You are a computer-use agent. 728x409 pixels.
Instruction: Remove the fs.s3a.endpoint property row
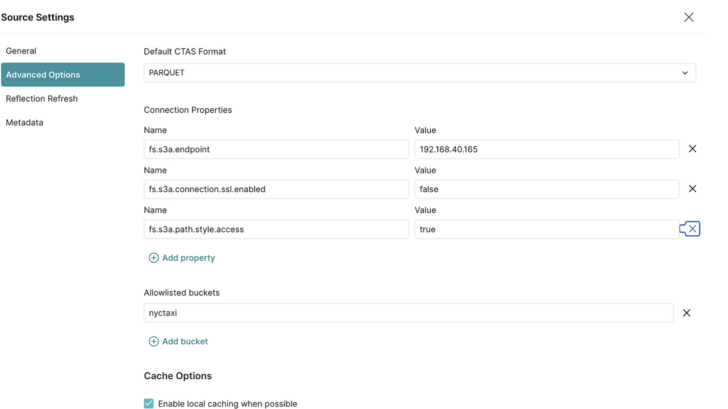pos(692,149)
